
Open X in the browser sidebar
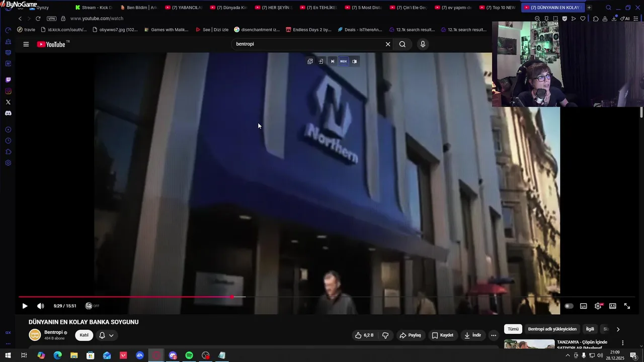pos(8,102)
